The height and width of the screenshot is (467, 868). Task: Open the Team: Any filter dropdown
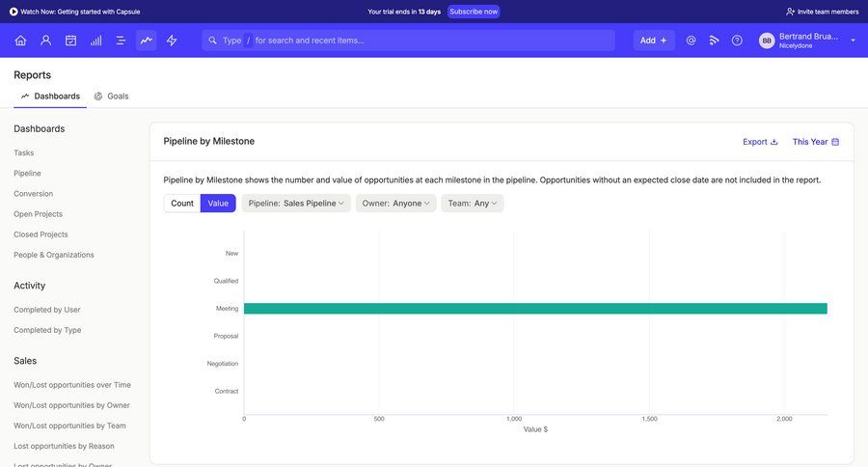pyautogui.click(x=472, y=204)
